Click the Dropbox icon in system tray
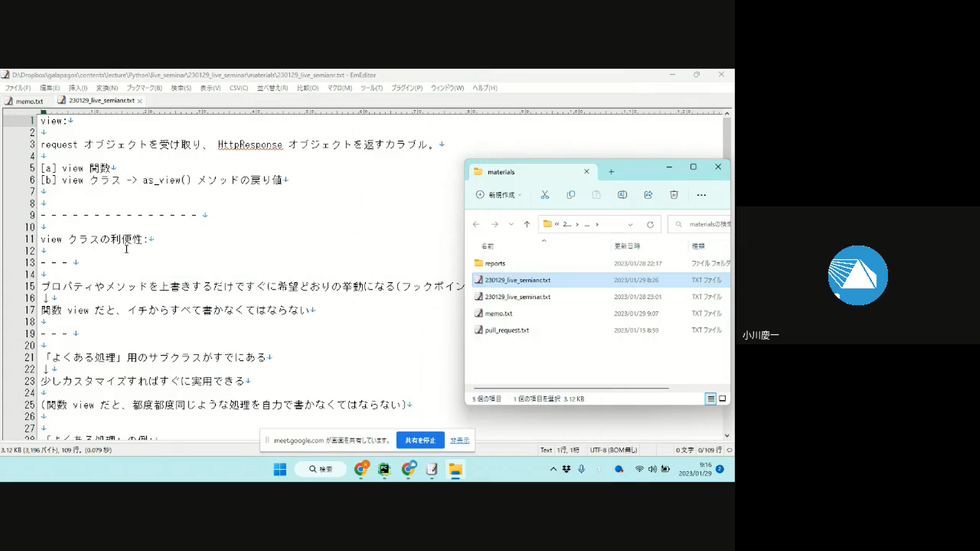The image size is (980, 551). tap(567, 469)
